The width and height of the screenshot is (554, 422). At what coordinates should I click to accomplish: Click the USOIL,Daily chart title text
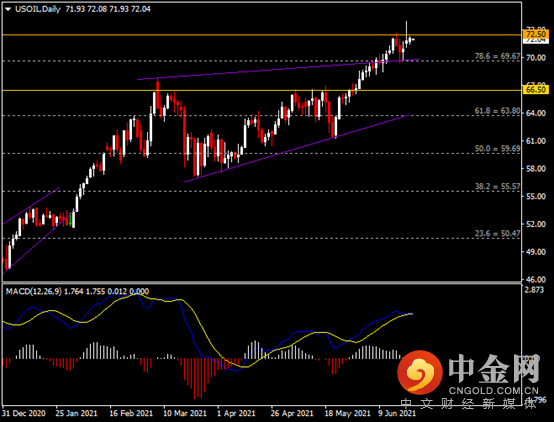[x=37, y=9]
